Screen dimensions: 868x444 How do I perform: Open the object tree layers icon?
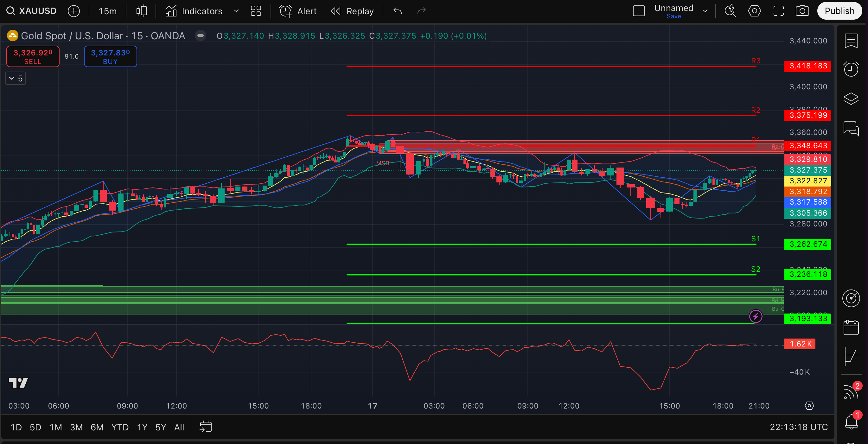[x=851, y=99]
